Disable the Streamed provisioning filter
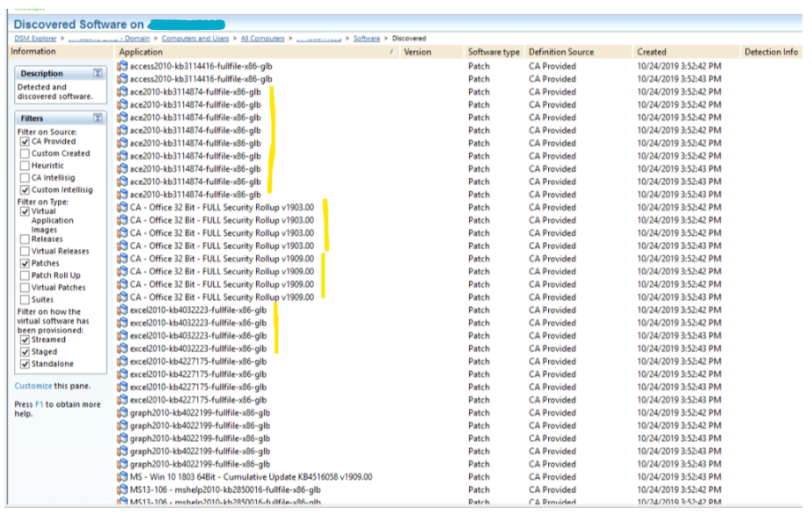 click(24, 340)
